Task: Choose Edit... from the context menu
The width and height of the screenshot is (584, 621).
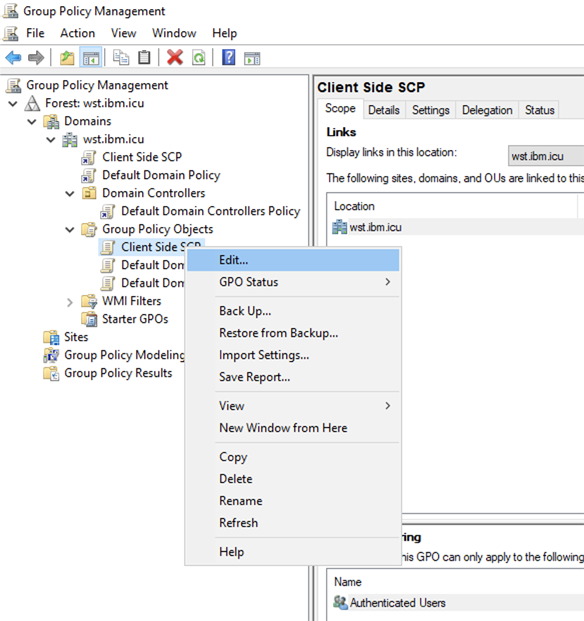Action: [293, 260]
